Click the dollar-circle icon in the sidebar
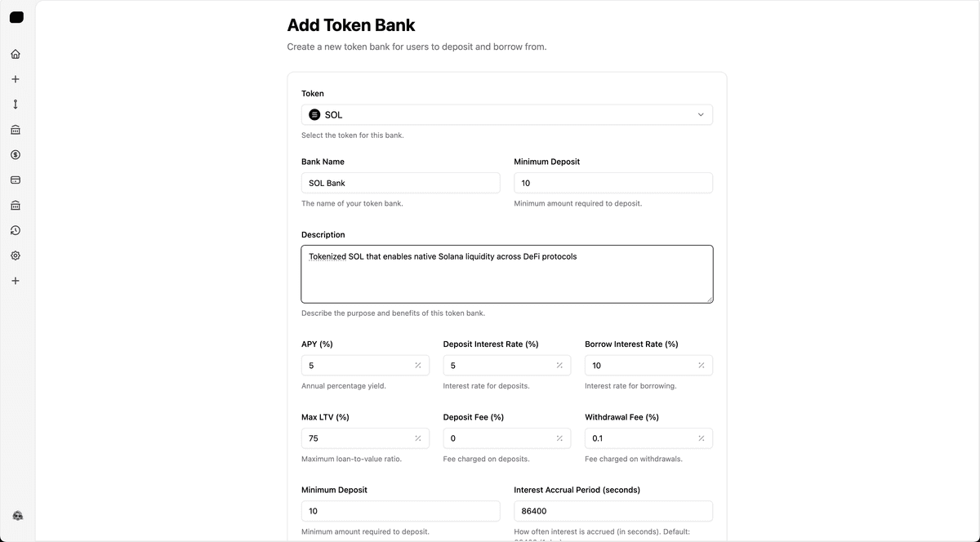 (16, 153)
